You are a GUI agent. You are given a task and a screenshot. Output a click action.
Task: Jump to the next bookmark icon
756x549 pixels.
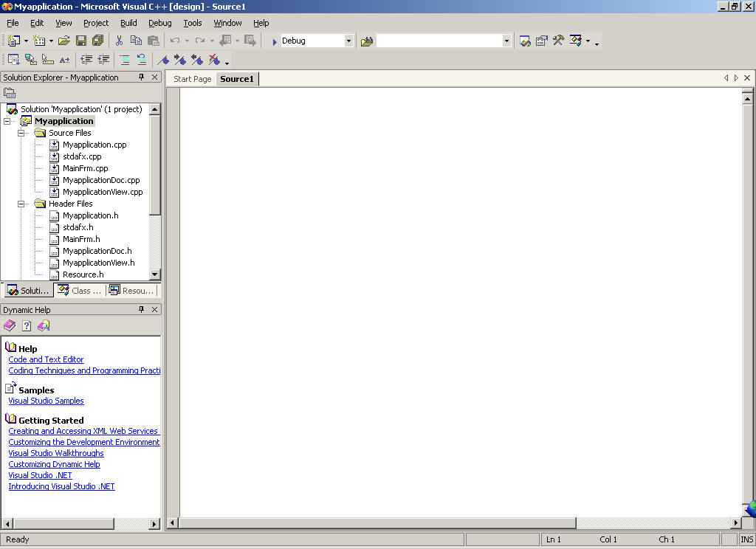pos(180,60)
